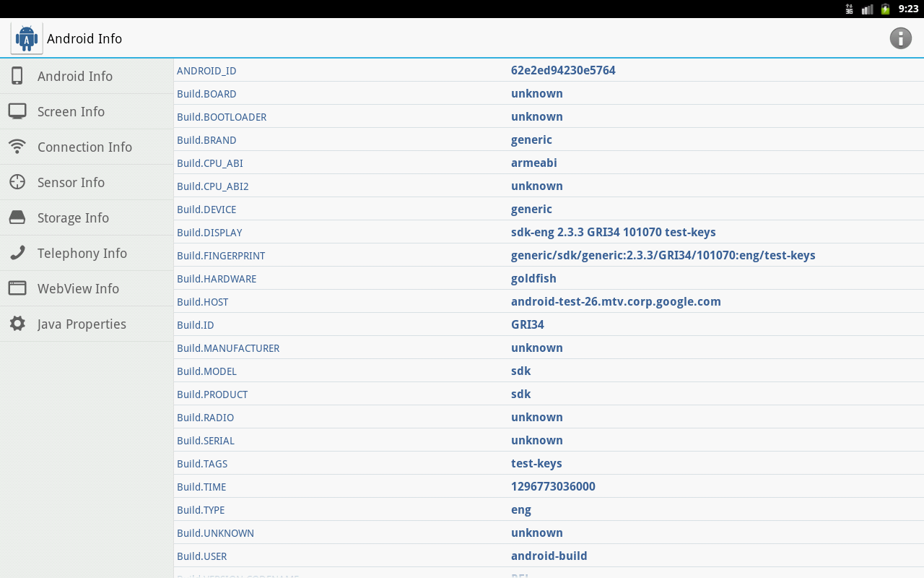This screenshot has height=578, width=924.
Task: Click the test-keys value of Build.TAGS
Action: (536, 463)
